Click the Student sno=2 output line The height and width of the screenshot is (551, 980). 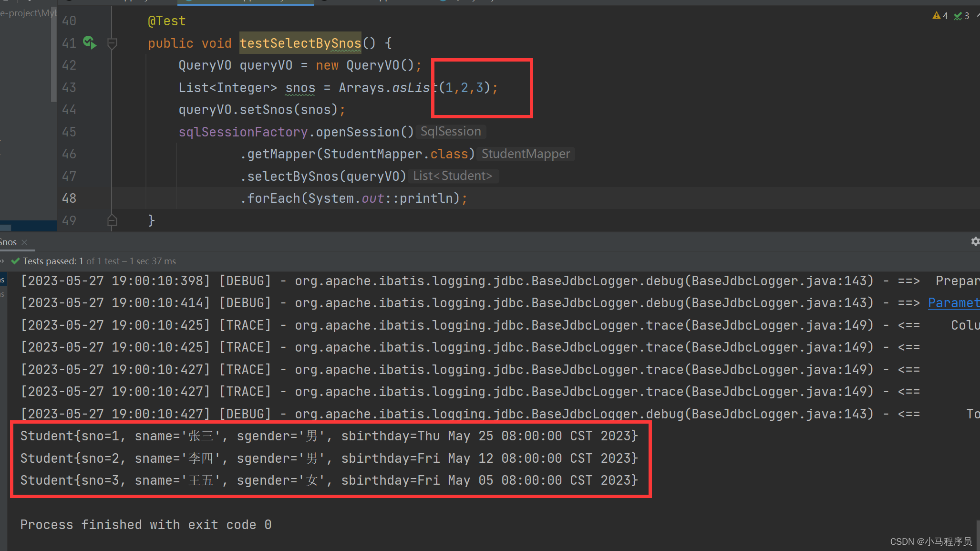(329, 458)
